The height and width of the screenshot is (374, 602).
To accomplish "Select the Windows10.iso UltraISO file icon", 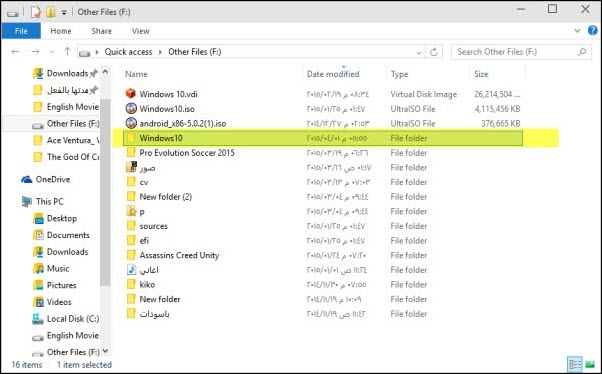I will click(x=131, y=109).
